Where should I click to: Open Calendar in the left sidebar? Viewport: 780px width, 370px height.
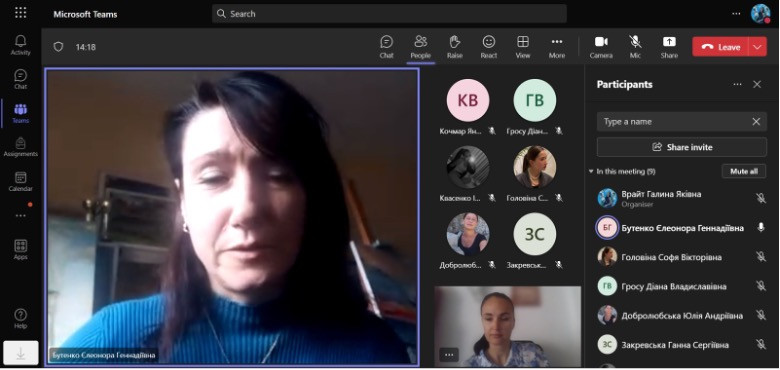(x=20, y=182)
